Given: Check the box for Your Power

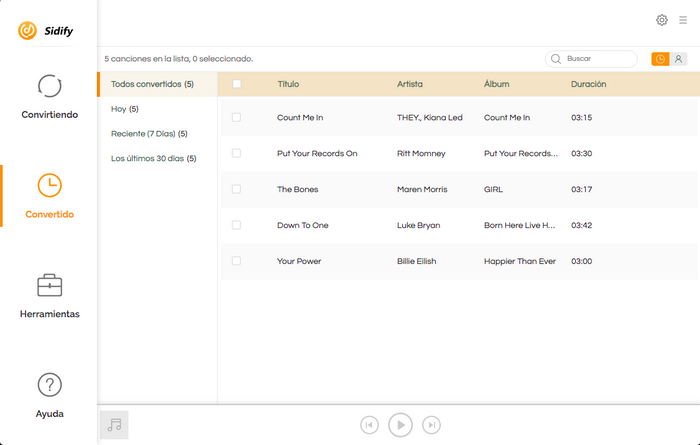Looking at the screenshot, I should click(x=236, y=261).
